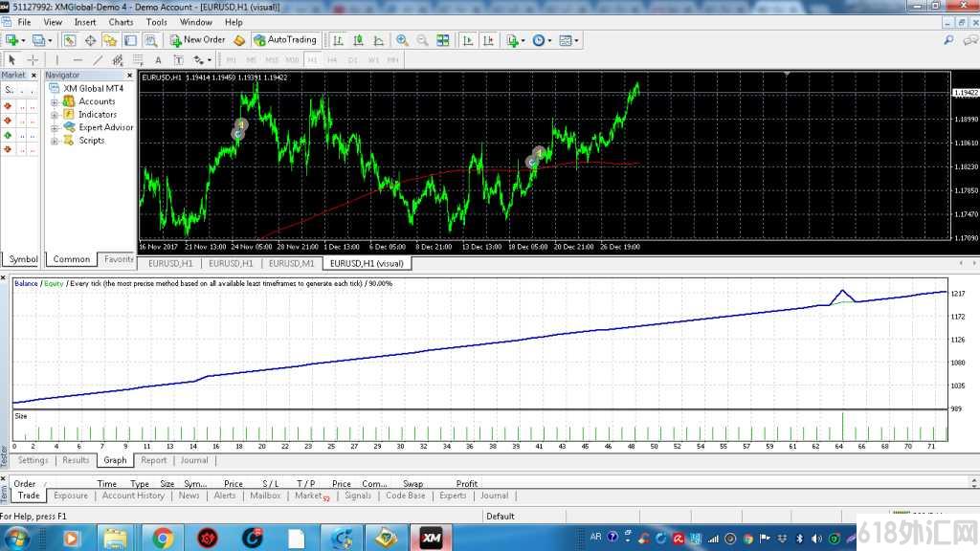Select the cursor pointer tool
Screen dimensions: 980x551
[11, 60]
